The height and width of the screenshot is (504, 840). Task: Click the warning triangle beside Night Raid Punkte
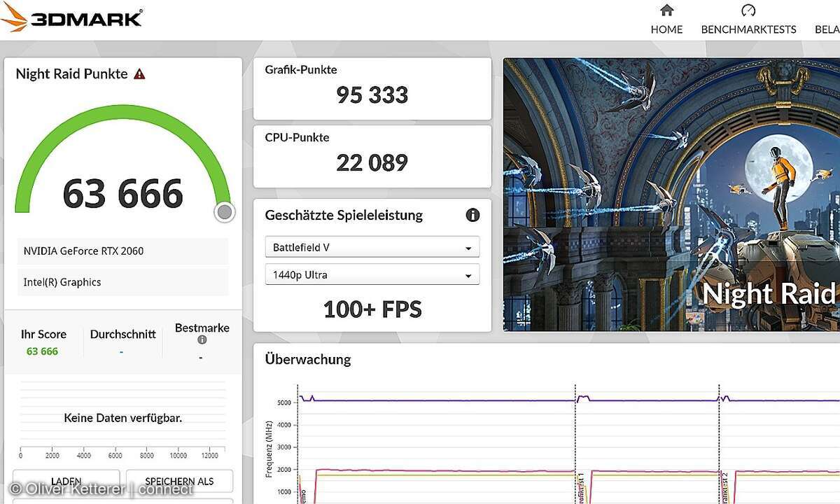pyautogui.click(x=139, y=73)
